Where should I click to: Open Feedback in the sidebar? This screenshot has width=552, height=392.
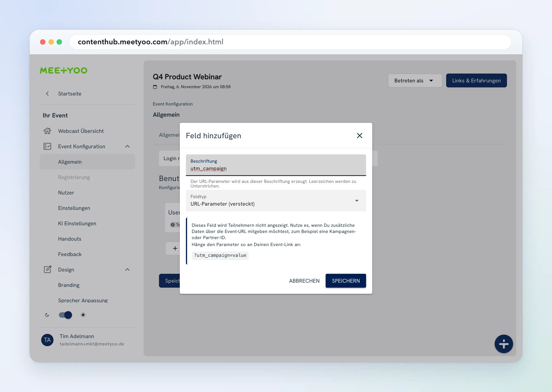(70, 254)
